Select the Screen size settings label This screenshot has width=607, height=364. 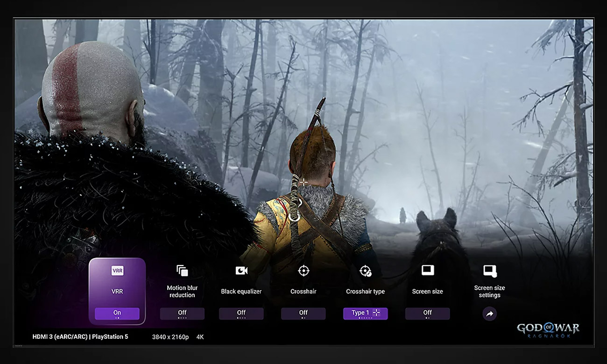[x=489, y=292]
